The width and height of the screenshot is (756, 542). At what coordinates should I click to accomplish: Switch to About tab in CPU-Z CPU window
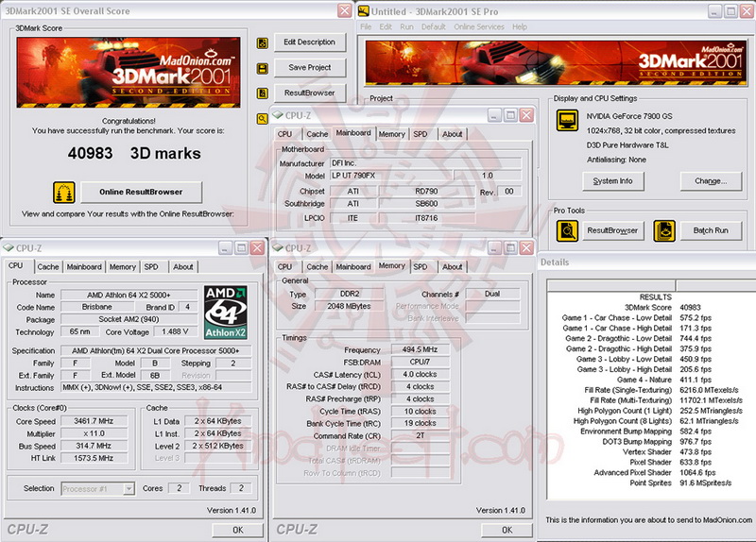click(183, 267)
